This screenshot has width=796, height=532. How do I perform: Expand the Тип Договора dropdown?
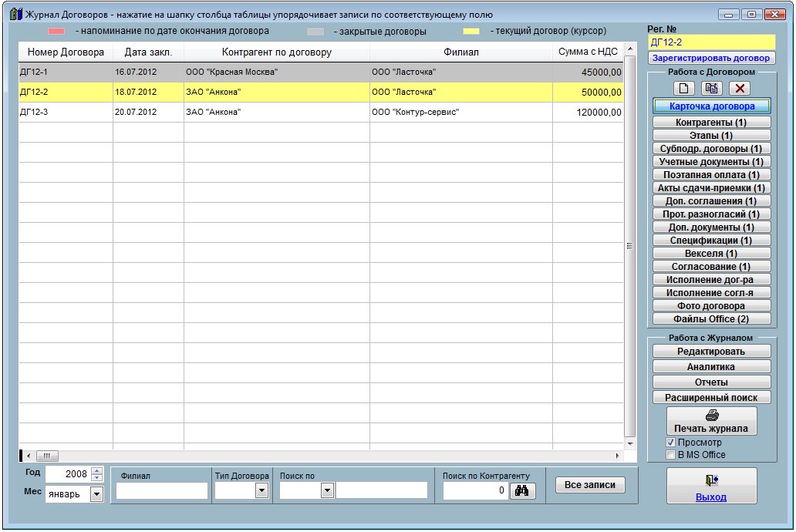point(261,490)
